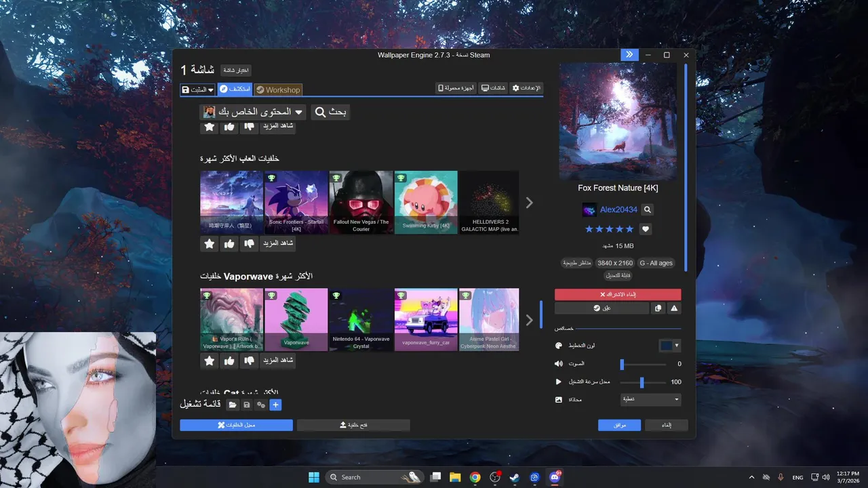Open the المثبت installed dropdown tab
This screenshot has width=868, height=488.
tap(197, 89)
